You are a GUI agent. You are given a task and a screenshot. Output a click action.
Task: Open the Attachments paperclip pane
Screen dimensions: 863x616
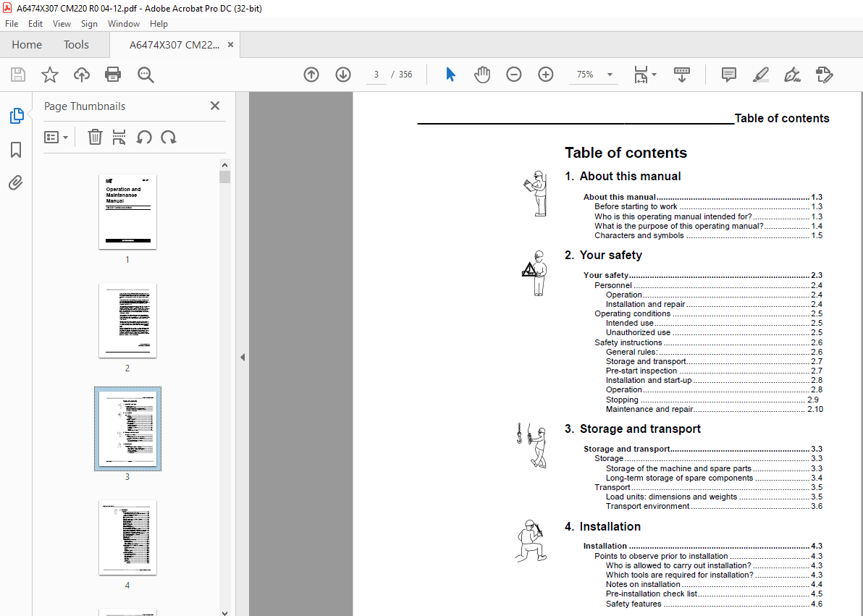pyautogui.click(x=16, y=182)
